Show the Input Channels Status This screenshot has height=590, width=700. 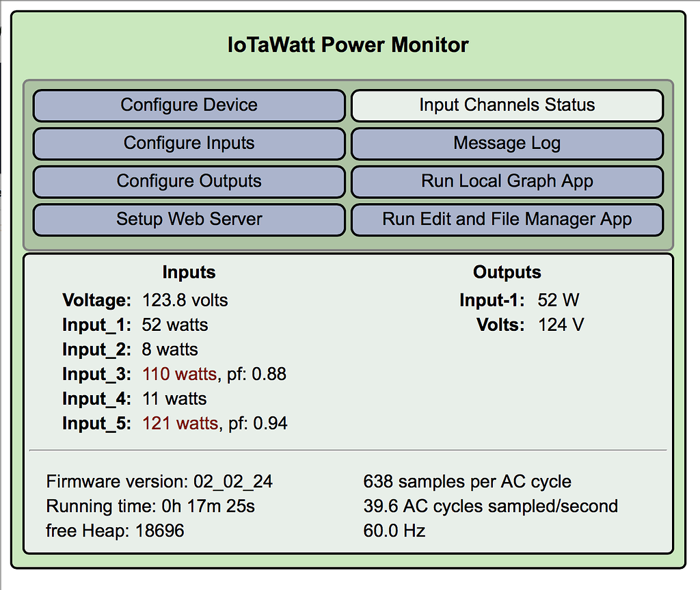[507, 105]
